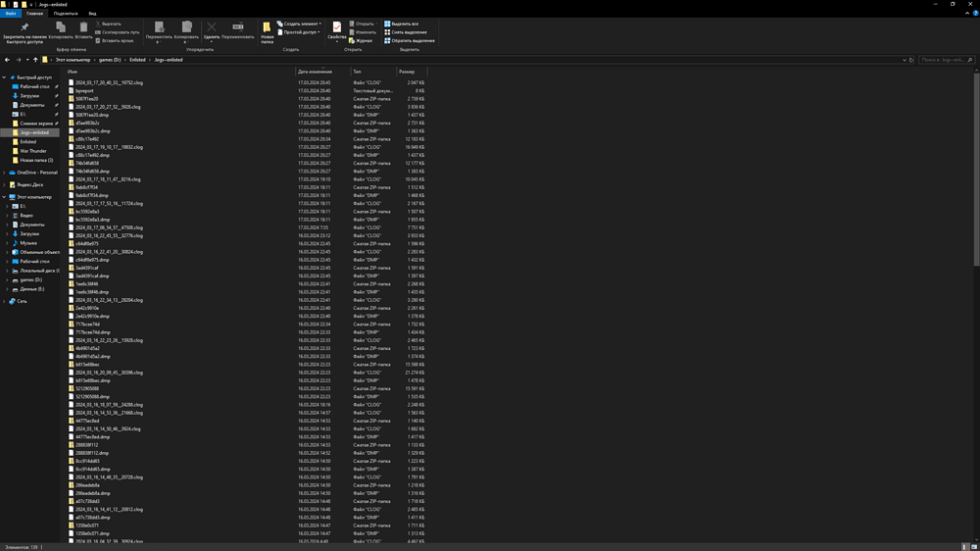The height and width of the screenshot is (551, 980).
Task: Click the Delete (Удалить) ribbon icon
Action: (x=211, y=30)
